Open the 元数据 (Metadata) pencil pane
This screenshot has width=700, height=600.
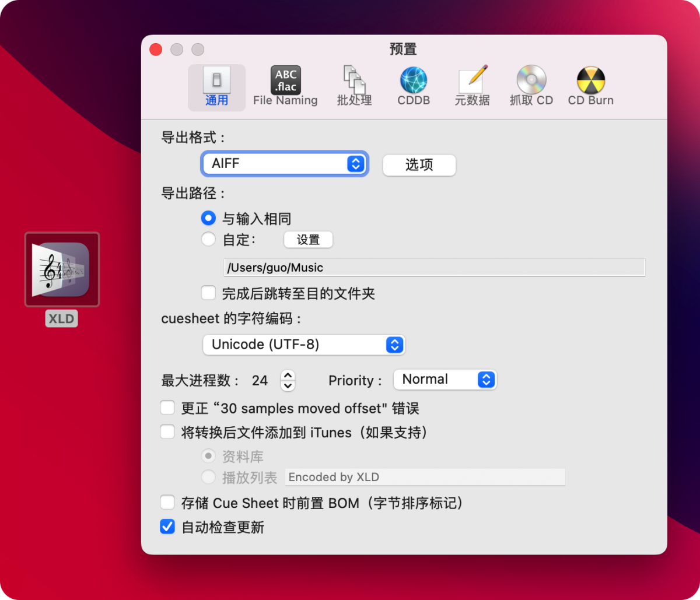point(472,87)
